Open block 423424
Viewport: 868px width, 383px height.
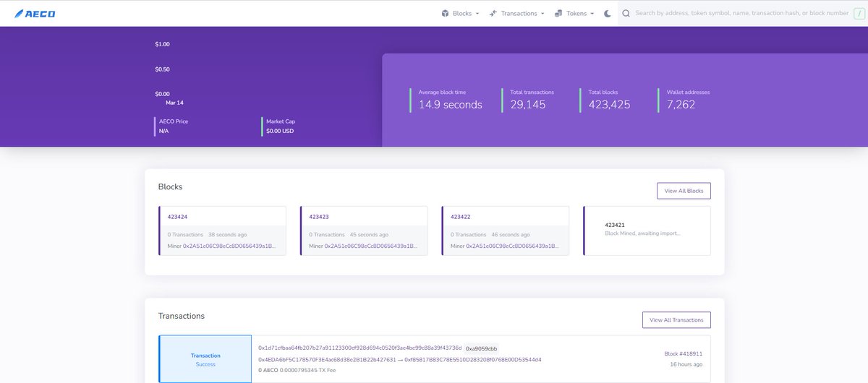177,217
